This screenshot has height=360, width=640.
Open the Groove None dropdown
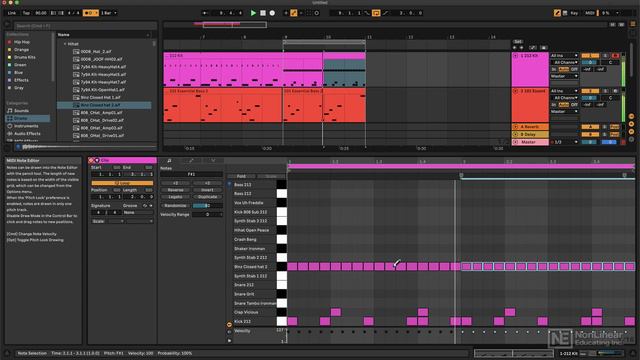(x=138, y=213)
